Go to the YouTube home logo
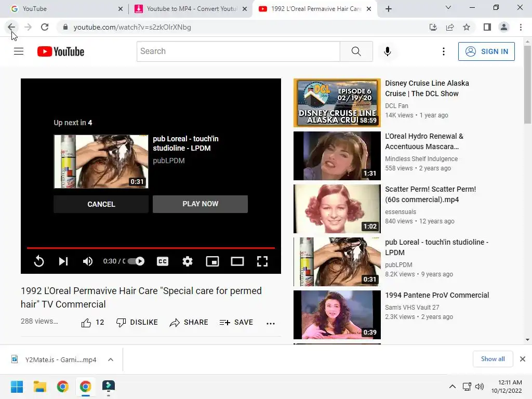Image resolution: width=532 pixels, height=399 pixels. (61, 51)
